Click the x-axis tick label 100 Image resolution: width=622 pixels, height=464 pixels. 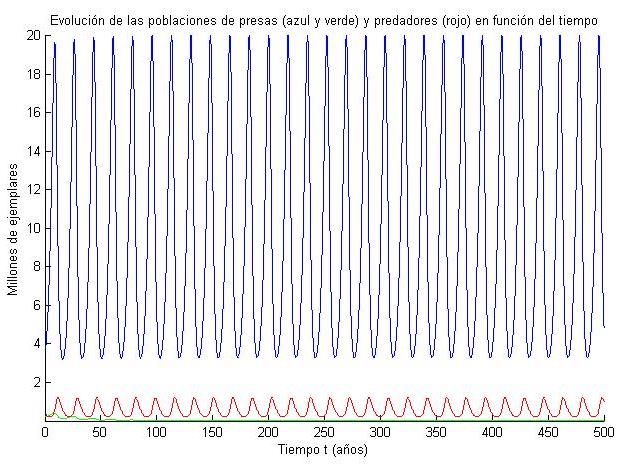point(156,433)
